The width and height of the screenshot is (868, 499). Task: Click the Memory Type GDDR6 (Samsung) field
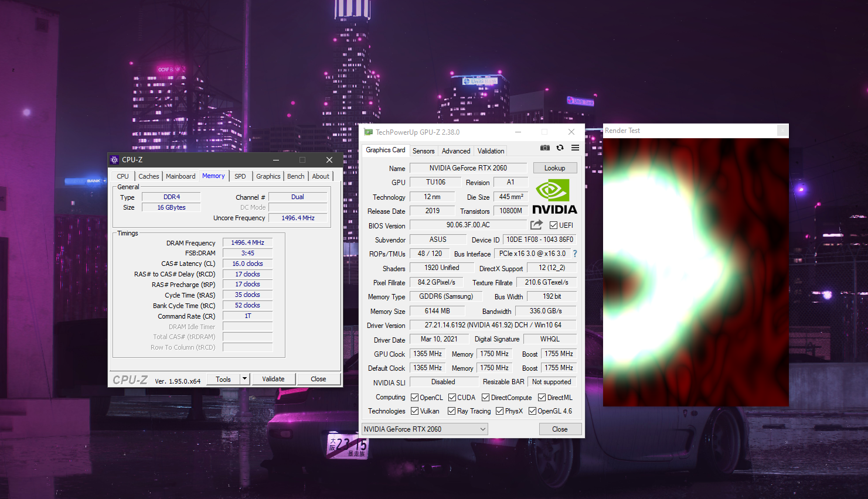coord(446,296)
